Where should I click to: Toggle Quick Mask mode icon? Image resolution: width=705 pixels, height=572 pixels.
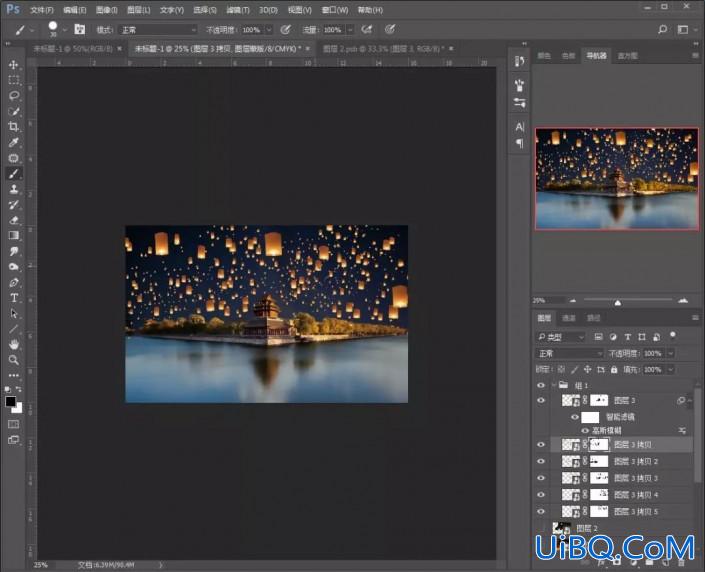pos(13,424)
